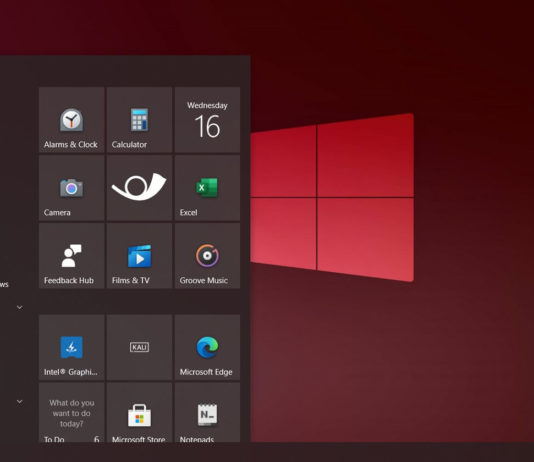The height and width of the screenshot is (462, 534).
Task: Open the Camera app tile
Action: coord(72,188)
